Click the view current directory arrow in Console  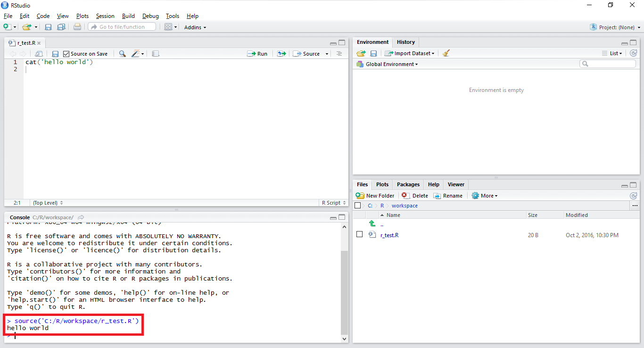pos(81,217)
